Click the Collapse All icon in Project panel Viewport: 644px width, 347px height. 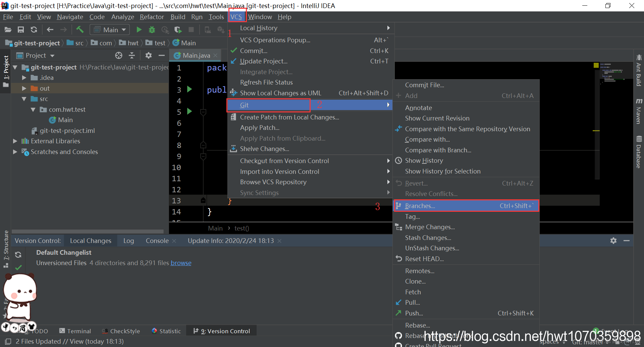pyautogui.click(x=132, y=55)
